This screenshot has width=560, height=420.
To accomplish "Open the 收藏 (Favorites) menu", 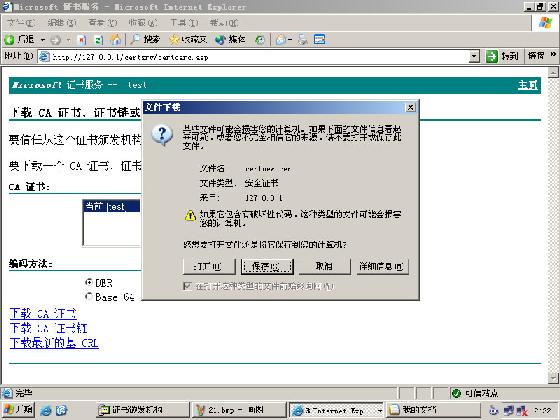I will [x=143, y=23].
